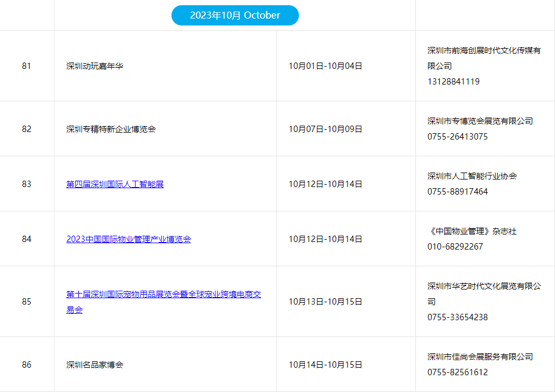Click phone number 010-68292267
The image size is (555, 392).
(455, 247)
